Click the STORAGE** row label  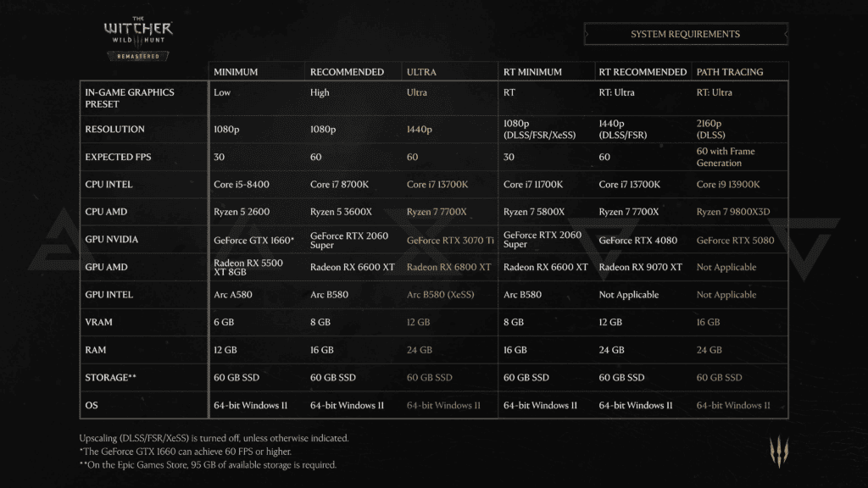coord(111,377)
